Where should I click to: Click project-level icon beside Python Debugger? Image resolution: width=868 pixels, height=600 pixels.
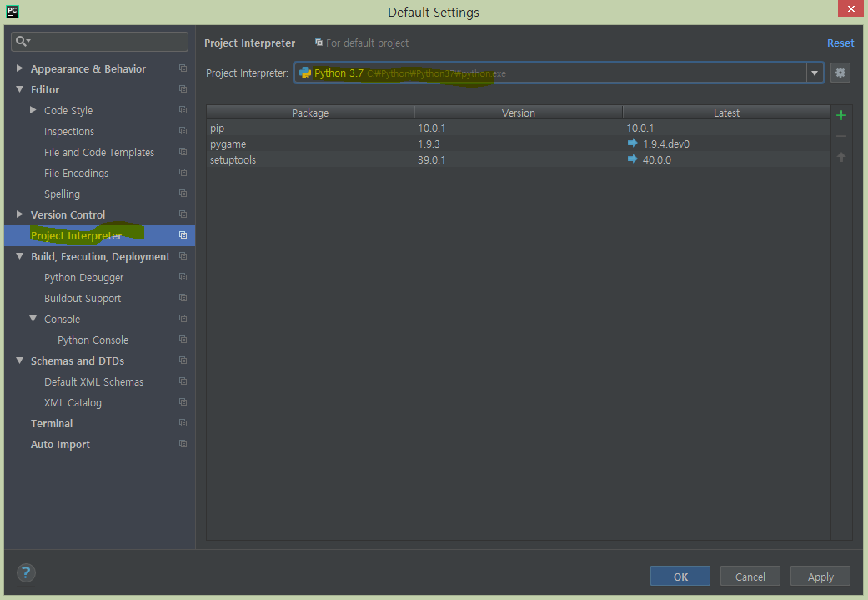[x=183, y=277]
